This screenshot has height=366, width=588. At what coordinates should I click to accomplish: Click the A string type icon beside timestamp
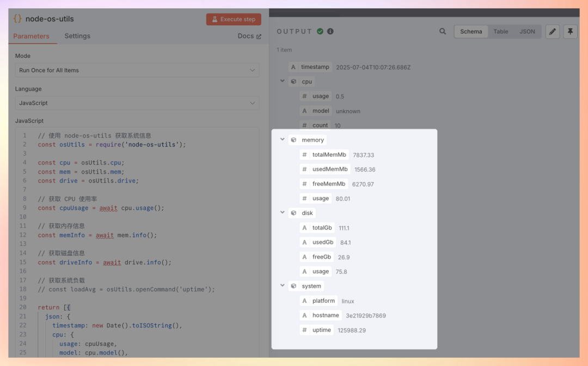tap(293, 66)
